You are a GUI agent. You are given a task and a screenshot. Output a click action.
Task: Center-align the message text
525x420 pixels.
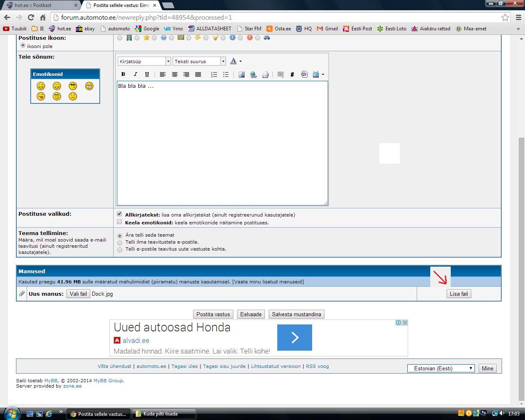click(174, 74)
